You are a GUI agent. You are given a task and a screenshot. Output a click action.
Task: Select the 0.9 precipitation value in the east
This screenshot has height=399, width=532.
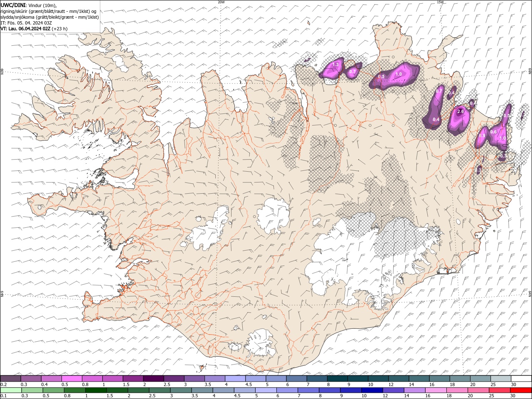click(482, 136)
